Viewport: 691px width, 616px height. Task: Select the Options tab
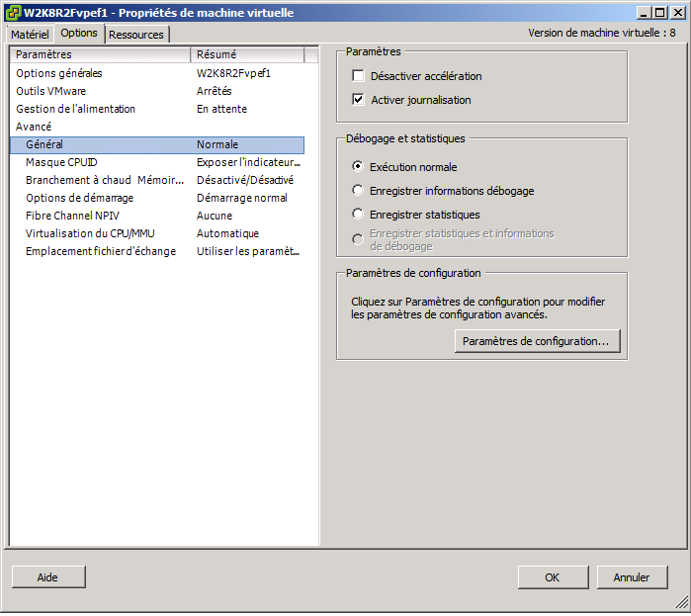79,33
